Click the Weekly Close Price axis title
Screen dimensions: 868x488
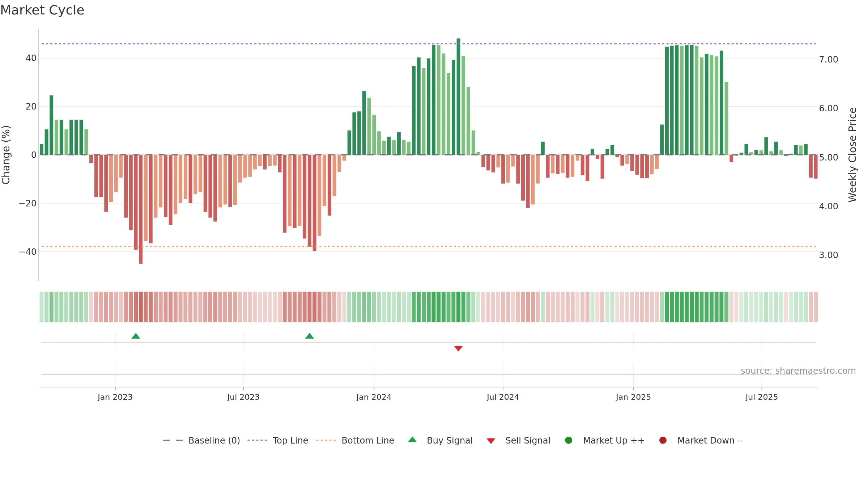tap(852, 155)
